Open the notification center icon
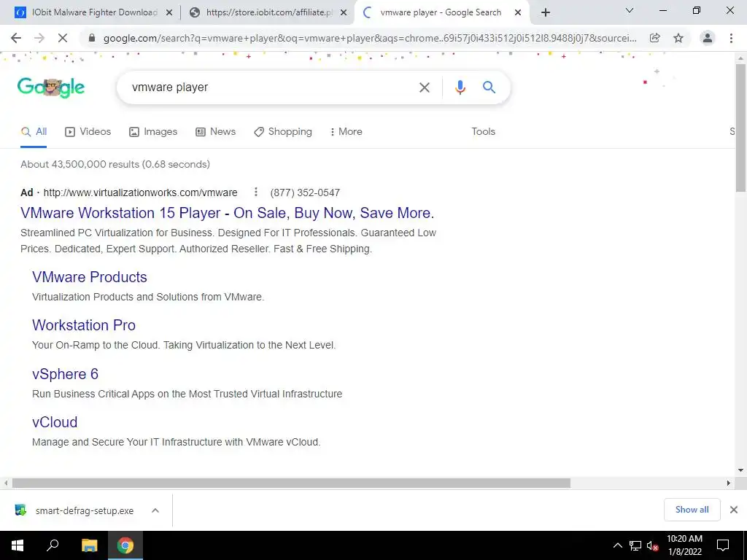 [x=723, y=545]
